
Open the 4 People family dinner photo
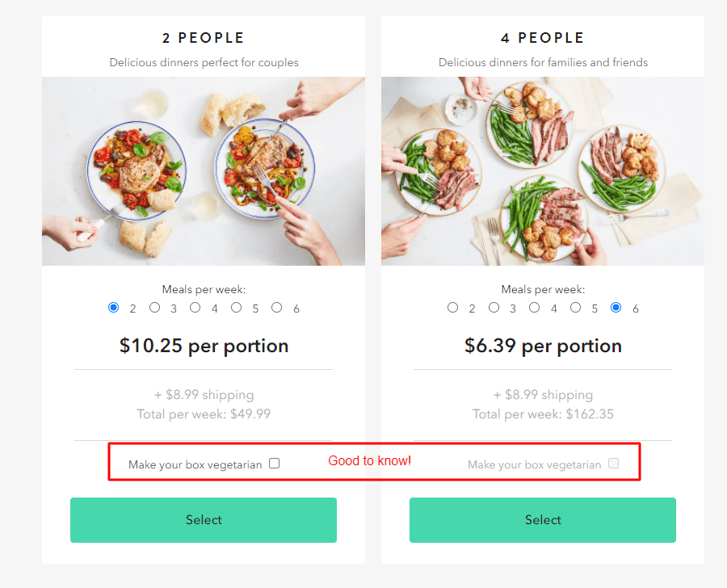tap(543, 171)
